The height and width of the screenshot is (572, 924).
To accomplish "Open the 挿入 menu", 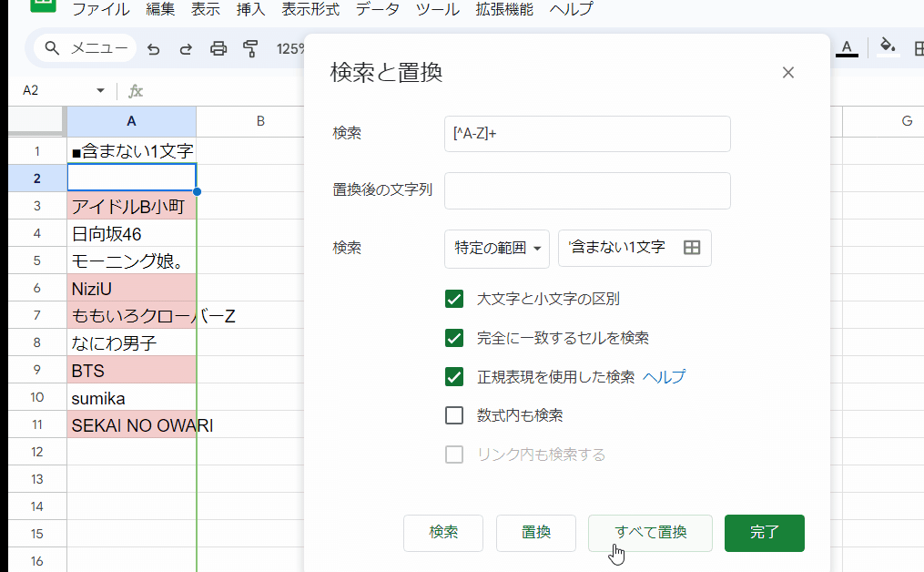I will pos(251,9).
